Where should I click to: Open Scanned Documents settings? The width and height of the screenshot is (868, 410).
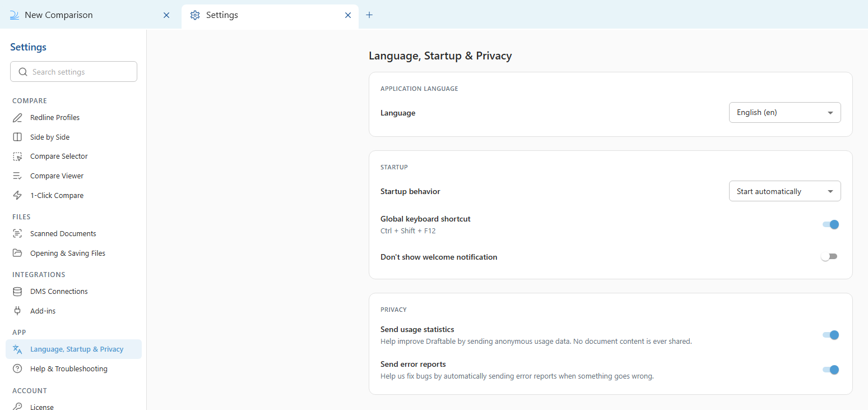click(73, 234)
